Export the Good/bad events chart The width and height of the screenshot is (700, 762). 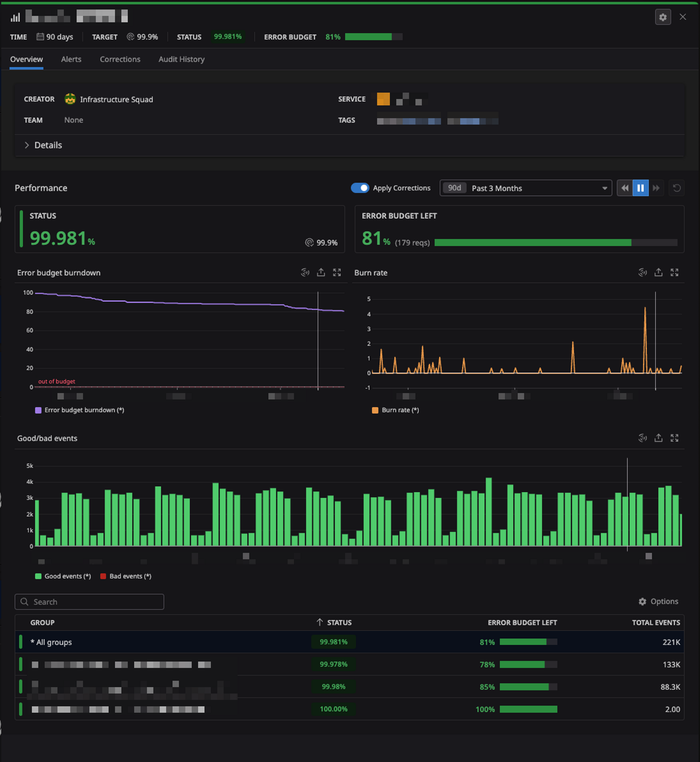click(658, 438)
